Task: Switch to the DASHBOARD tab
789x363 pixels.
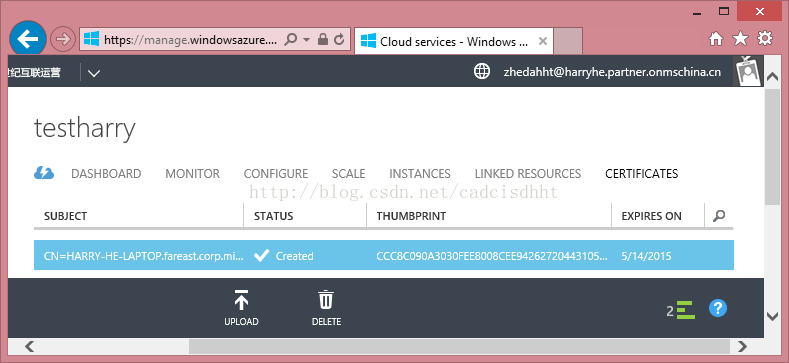Action: (106, 174)
